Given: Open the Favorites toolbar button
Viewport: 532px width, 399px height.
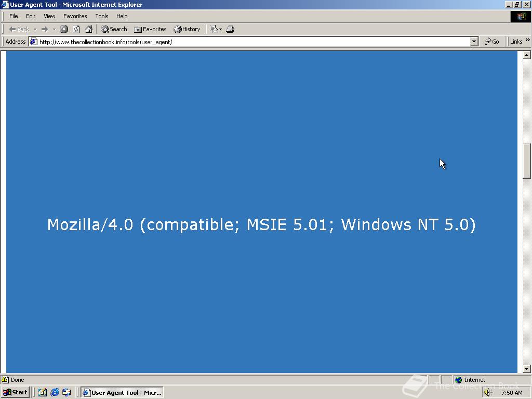Looking at the screenshot, I should click(x=150, y=29).
